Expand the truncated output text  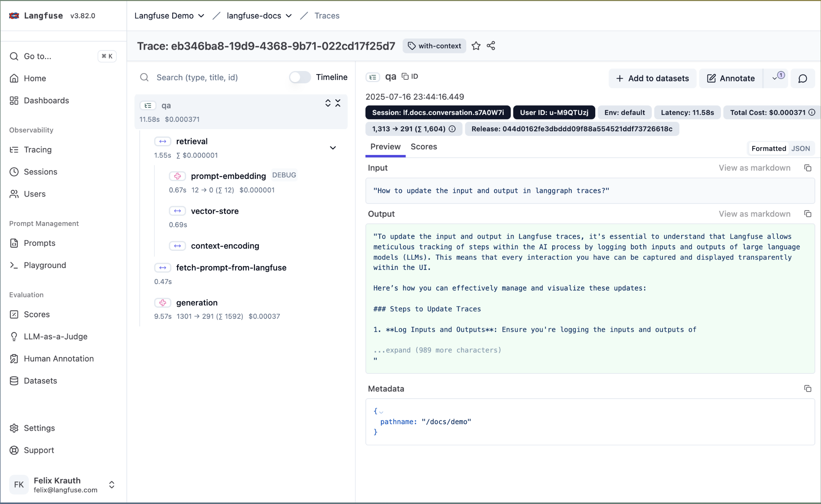tap(437, 350)
